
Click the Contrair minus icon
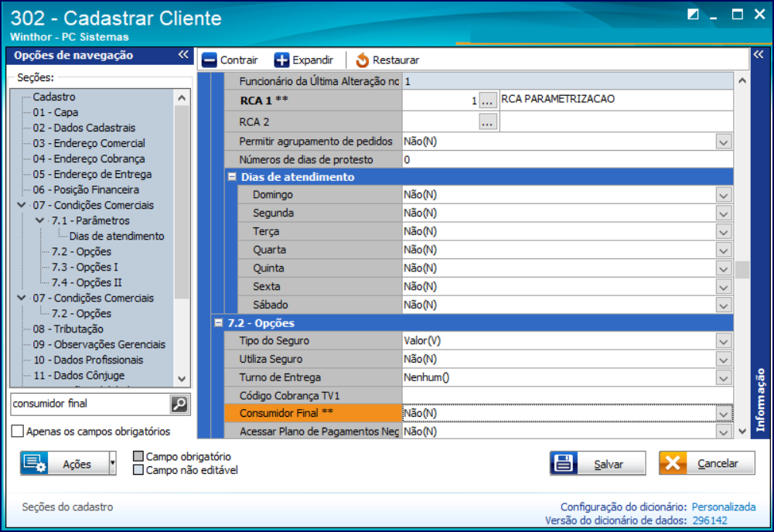click(x=210, y=60)
